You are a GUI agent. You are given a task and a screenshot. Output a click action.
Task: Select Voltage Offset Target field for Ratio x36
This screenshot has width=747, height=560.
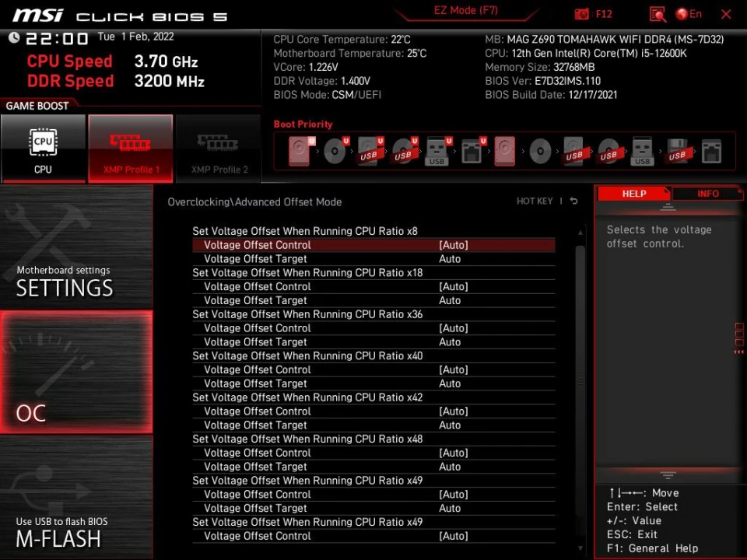373,342
